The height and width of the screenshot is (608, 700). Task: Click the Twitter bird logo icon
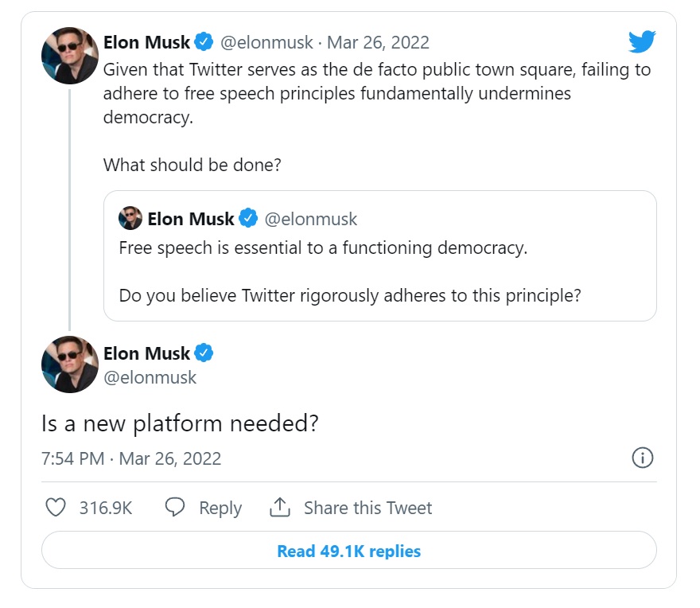coord(641,41)
